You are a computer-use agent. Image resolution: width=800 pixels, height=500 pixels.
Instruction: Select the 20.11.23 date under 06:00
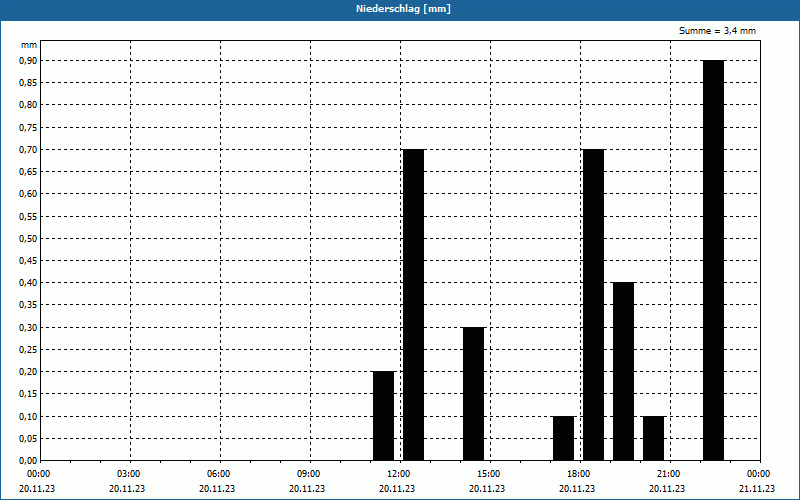(217, 489)
